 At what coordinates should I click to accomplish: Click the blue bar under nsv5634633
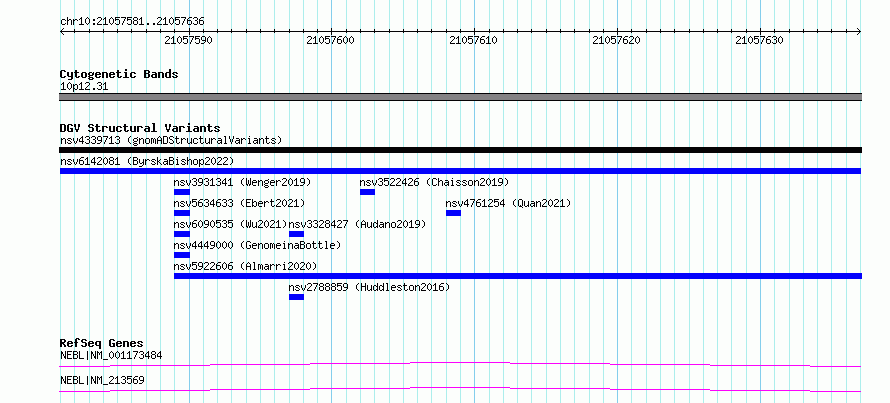click(182, 213)
